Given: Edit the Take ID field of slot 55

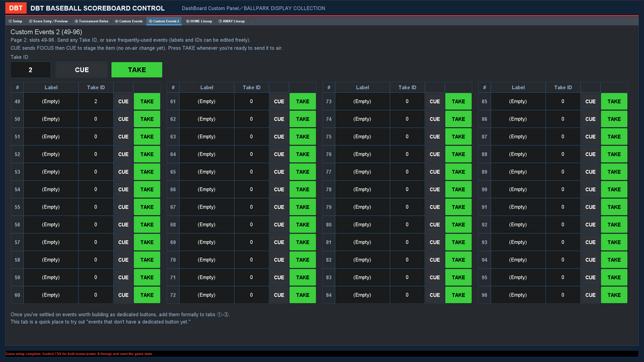Looking at the screenshot, I should [x=96, y=207].
